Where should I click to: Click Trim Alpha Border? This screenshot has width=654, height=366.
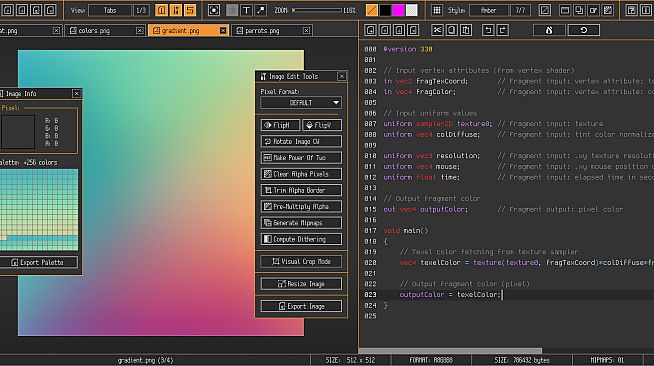click(301, 190)
